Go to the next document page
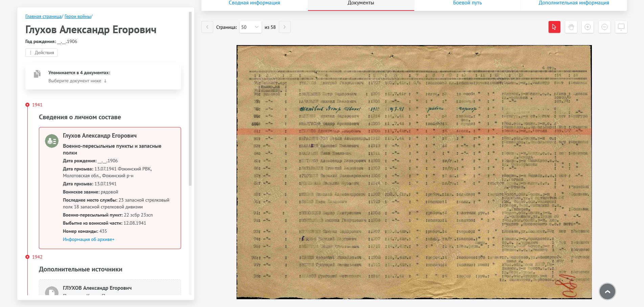The height and width of the screenshot is (307, 644). [285, 27]
